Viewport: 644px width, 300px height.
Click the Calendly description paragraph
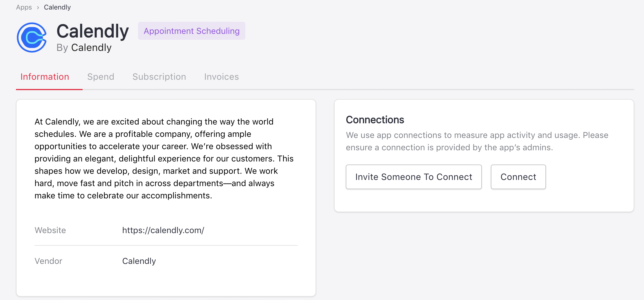(x=164, y=158)
